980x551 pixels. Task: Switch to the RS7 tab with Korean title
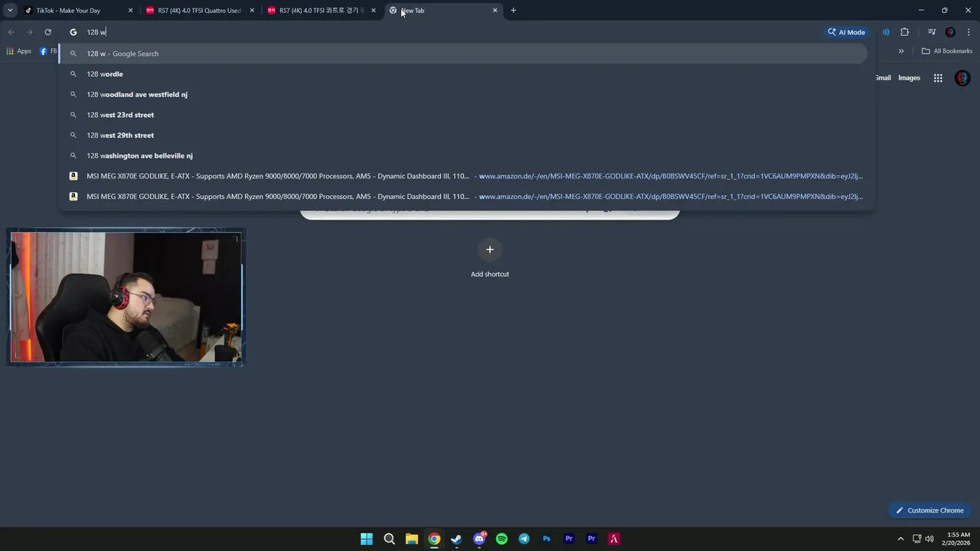click(x=321, y=11)
